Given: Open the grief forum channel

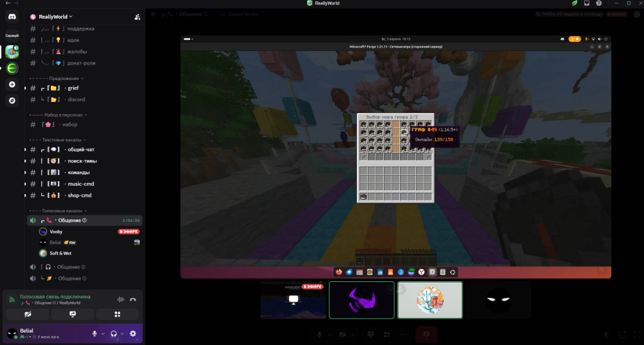Looking at the screenshot, I should coord(85,88).
